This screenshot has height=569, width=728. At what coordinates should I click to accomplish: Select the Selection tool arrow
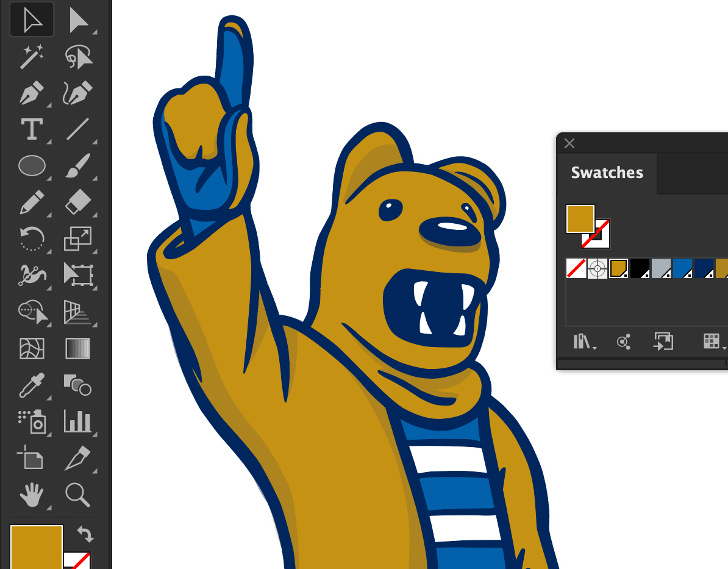(x=32, y=20)
